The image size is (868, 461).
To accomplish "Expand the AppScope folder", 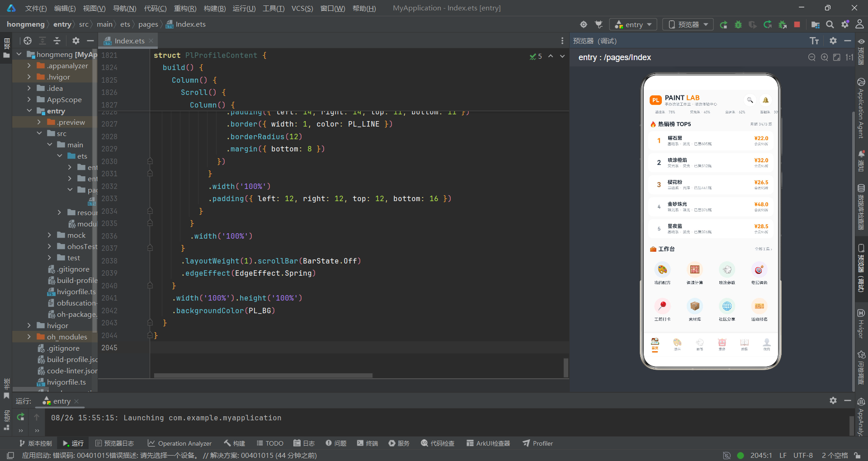I will 29,100.
